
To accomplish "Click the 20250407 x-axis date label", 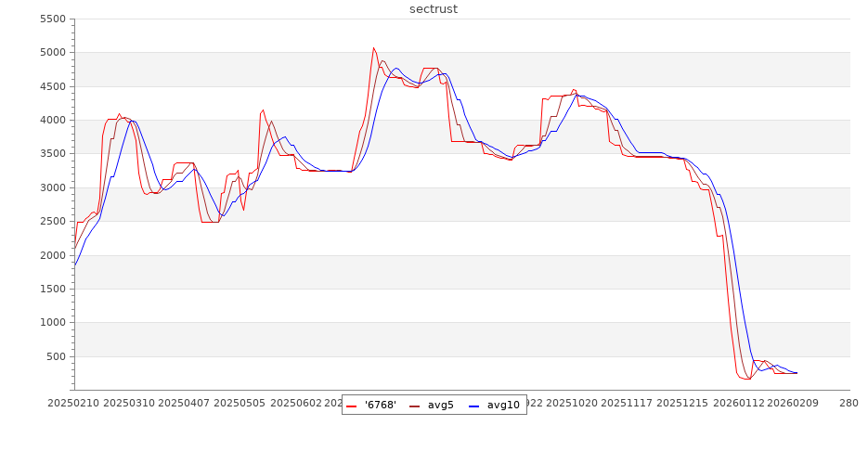I will click(x=184, y=404).
